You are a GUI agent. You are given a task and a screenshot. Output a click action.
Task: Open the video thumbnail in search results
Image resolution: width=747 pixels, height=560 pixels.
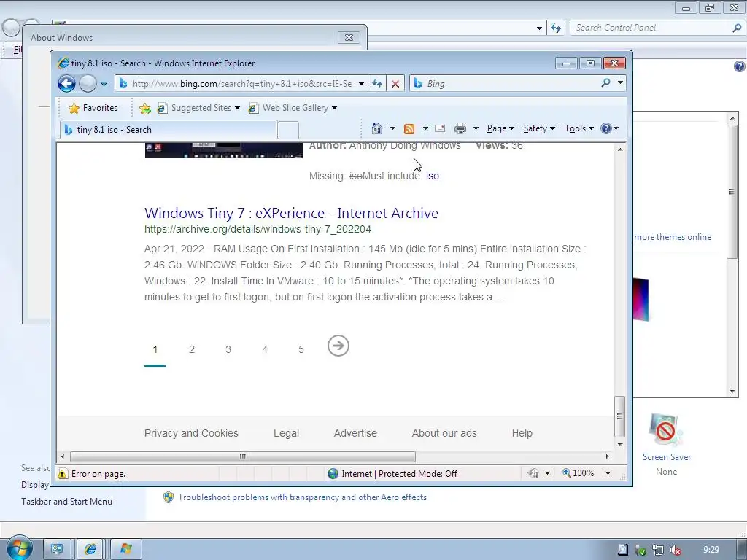[x=223, y=150]
